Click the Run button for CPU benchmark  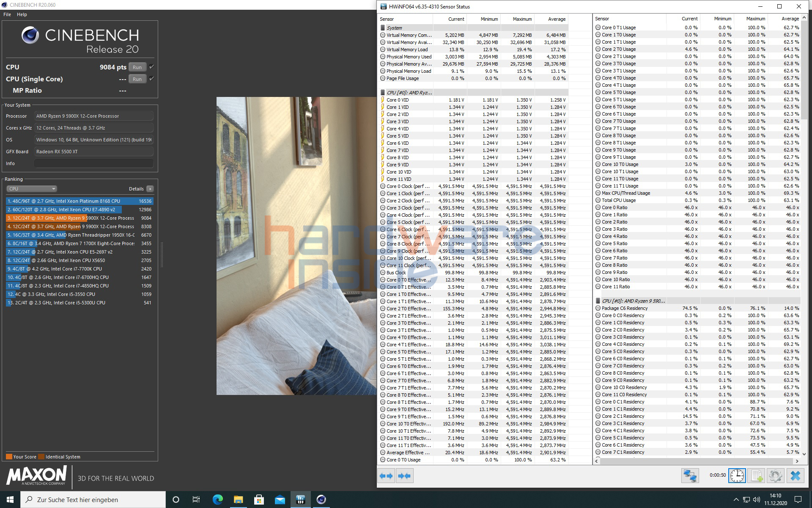pos(136,67)
